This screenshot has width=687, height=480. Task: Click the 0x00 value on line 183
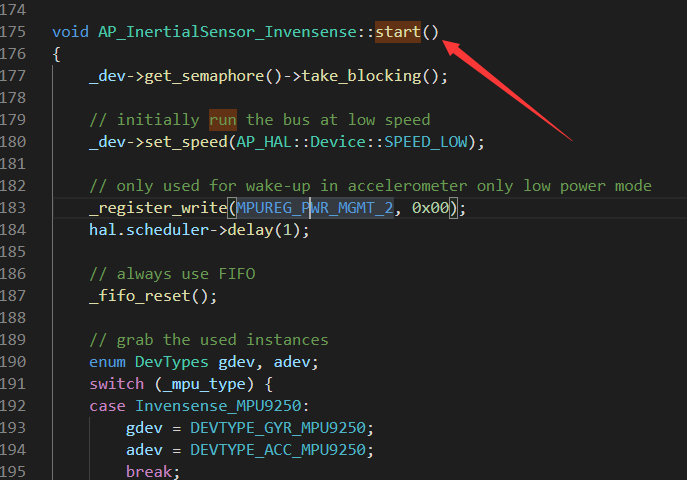431,208
